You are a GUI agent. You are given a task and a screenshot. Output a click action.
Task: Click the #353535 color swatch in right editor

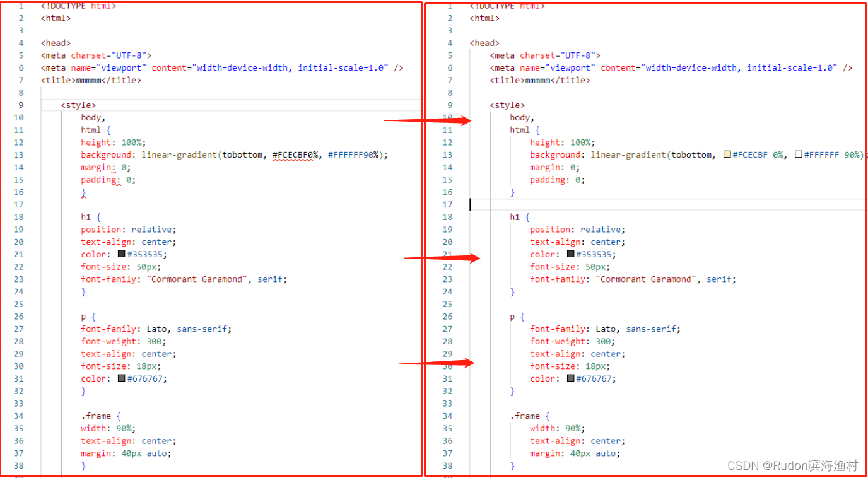570,254
